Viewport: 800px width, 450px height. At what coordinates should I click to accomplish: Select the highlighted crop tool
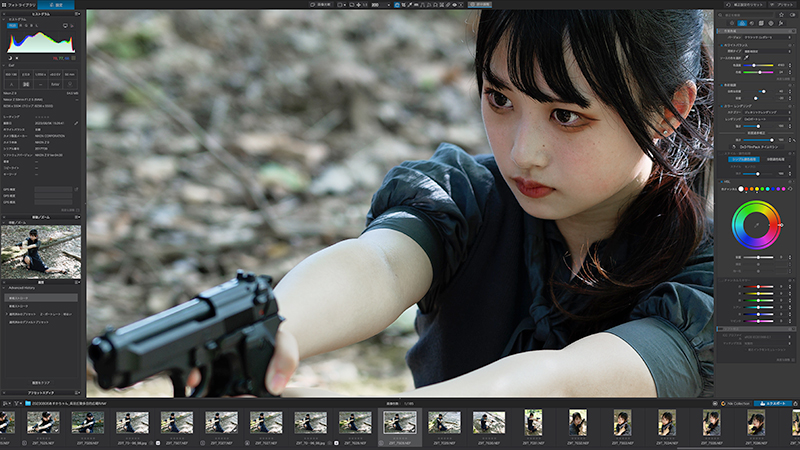[x=397, y=5]
